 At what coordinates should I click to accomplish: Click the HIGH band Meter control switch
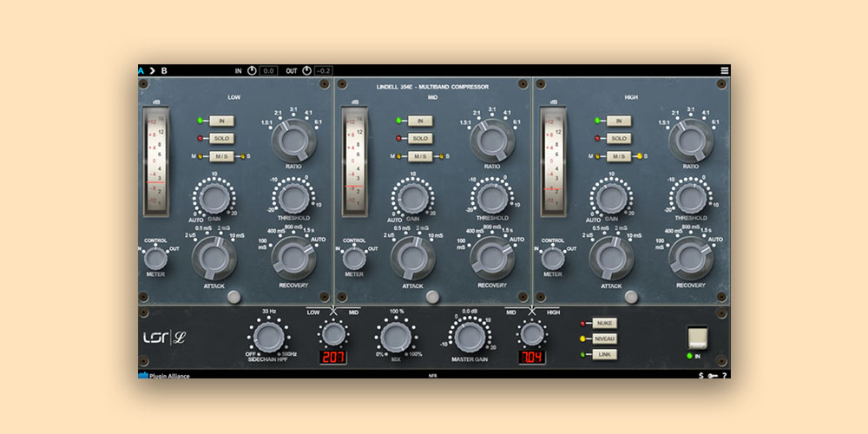552,259
